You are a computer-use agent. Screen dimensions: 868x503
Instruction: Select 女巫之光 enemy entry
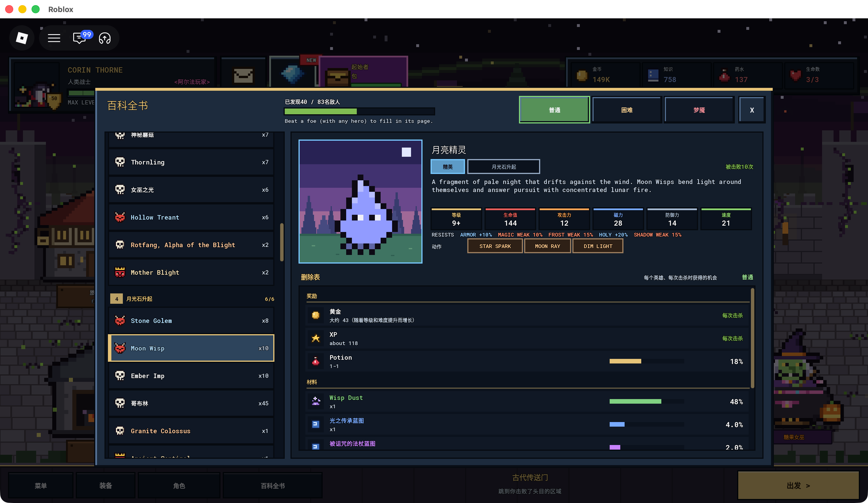pos(191,189)
